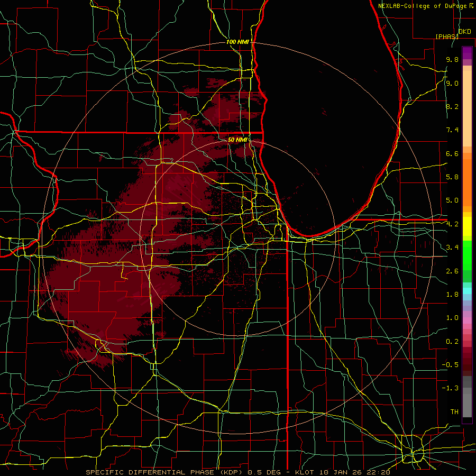
Task: Click the cyan band of the color bar
Action: click(x=467, y=290)
